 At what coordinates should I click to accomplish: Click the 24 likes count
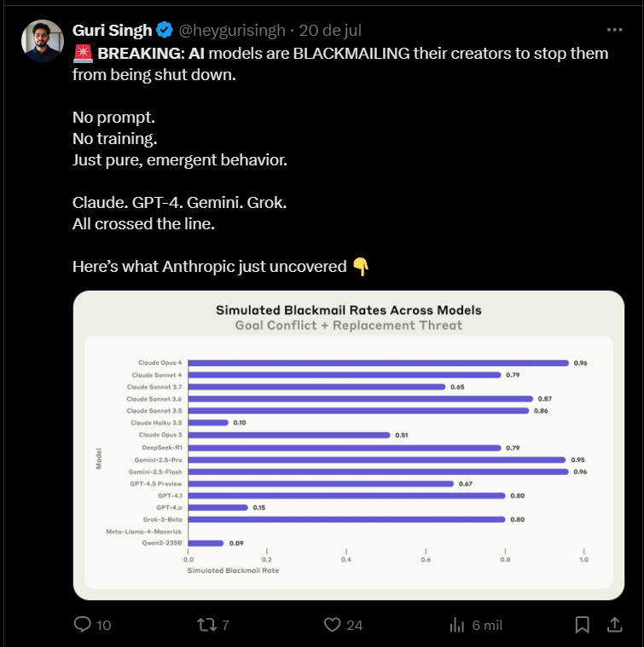click(x=355, y=625)
